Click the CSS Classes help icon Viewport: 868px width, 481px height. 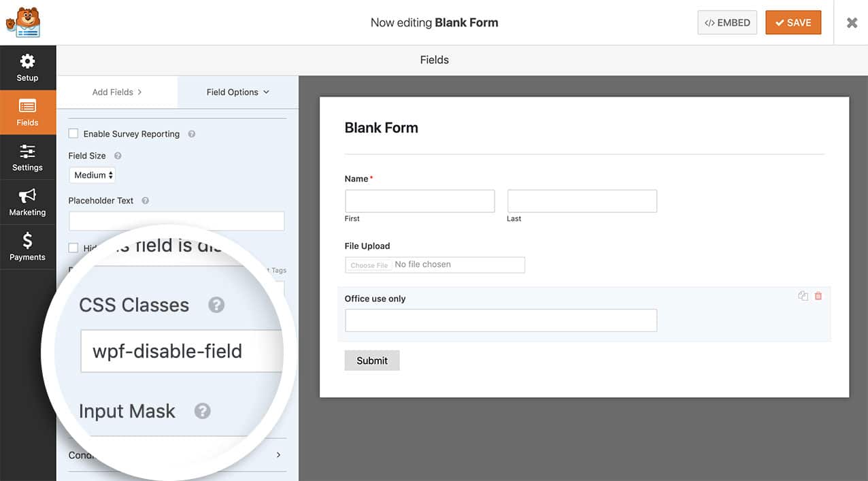click(216, 305)
